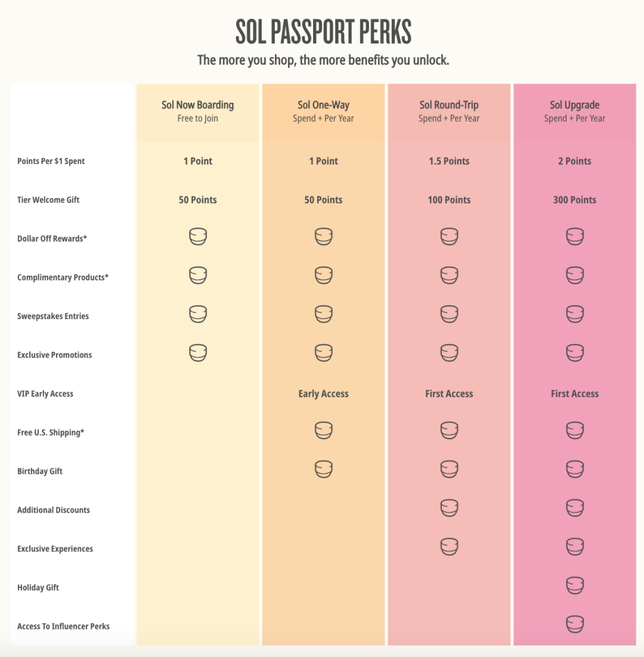Select the Sol Upgrade tier header
The height and width of the screenshot is (657, 644).
pyautogui.click(x=574, y=111)
